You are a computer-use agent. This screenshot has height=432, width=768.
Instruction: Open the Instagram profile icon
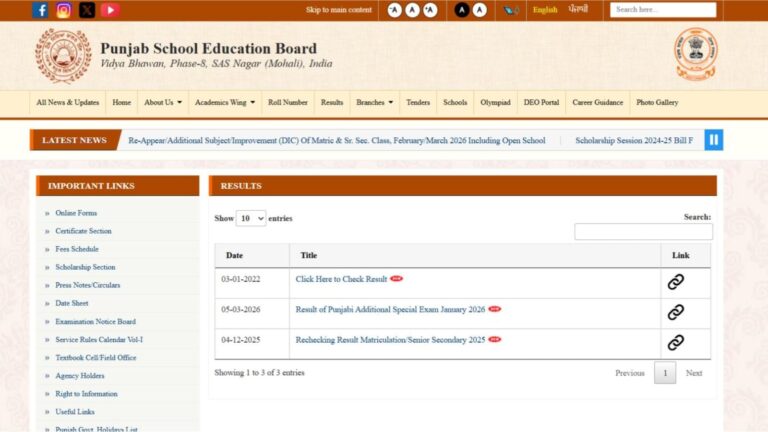click(63, 10)
